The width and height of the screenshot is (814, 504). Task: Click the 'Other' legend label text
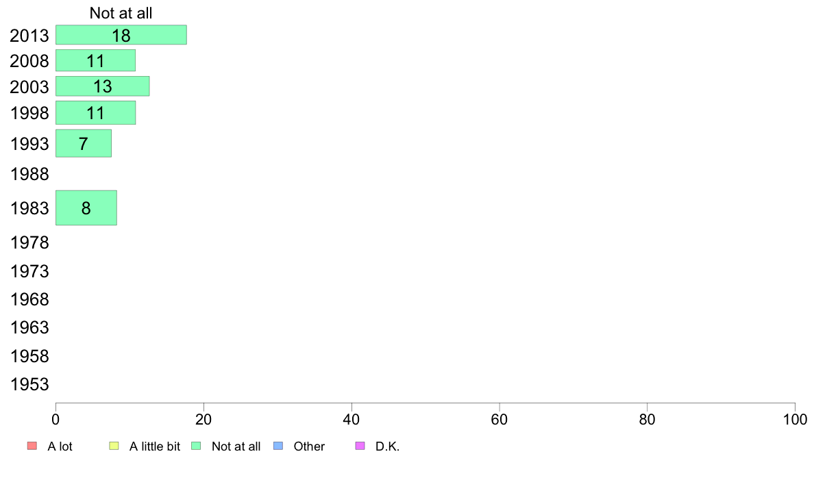pos(309,446)
